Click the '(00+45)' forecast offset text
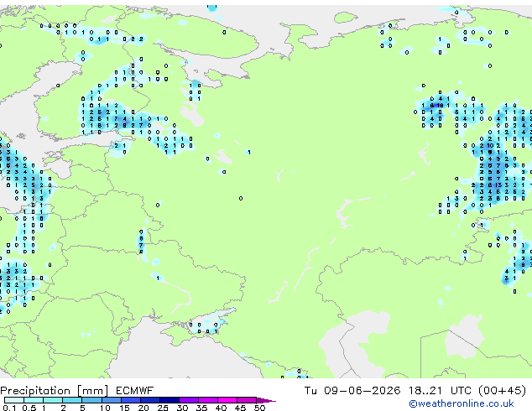 click(502, 391)
